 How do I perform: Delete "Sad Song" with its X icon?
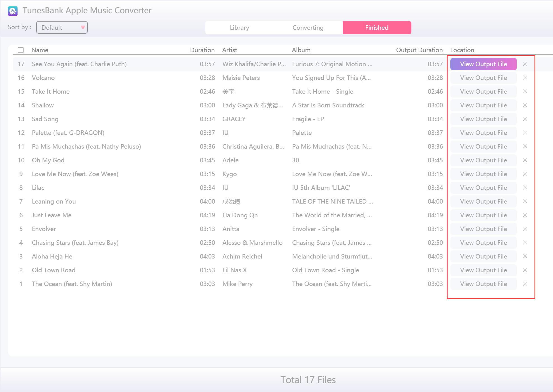pyautogui.click(x=525, y=119)
